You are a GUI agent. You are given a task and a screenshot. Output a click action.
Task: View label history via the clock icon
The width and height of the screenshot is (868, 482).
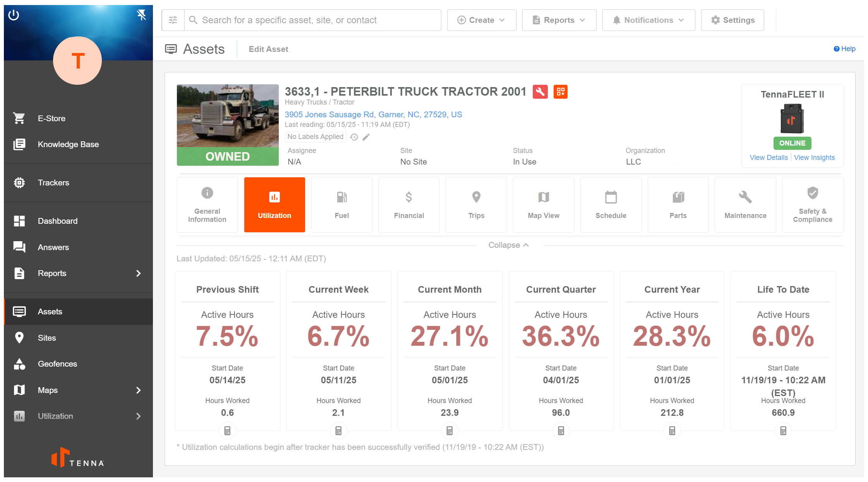tap(353, 137)
